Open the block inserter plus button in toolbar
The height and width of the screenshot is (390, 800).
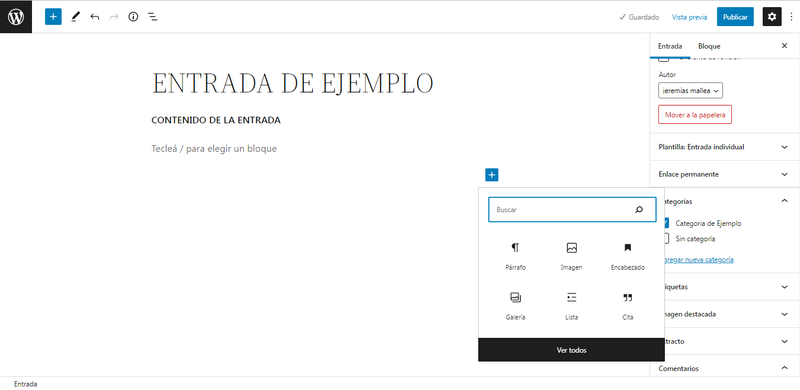53,17
